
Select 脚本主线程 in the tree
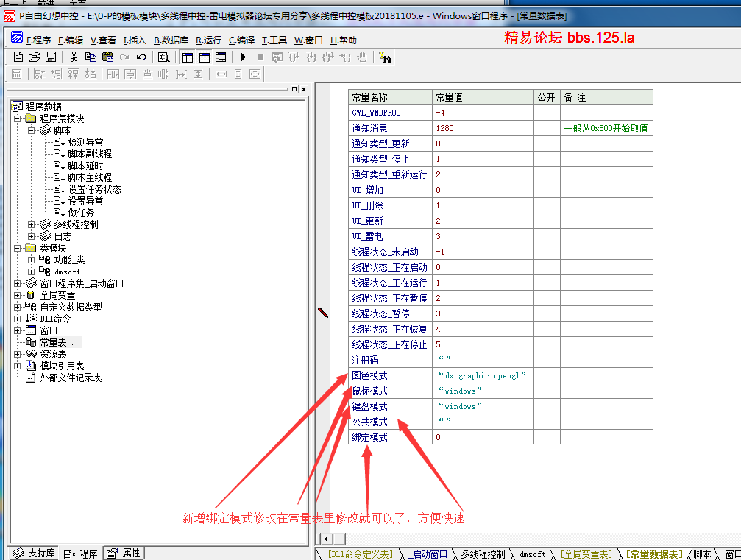tap(90, 177)
